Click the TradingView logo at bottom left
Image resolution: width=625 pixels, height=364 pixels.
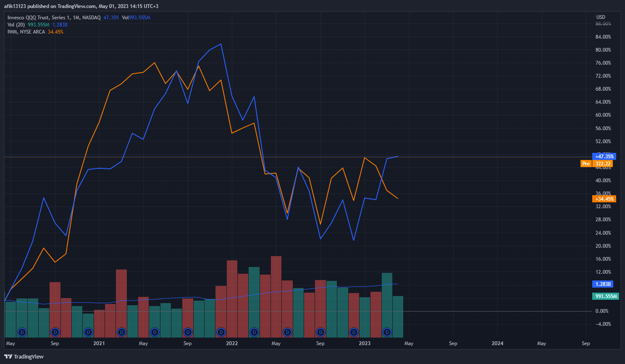pyautogui.click(x=24, y=356)
